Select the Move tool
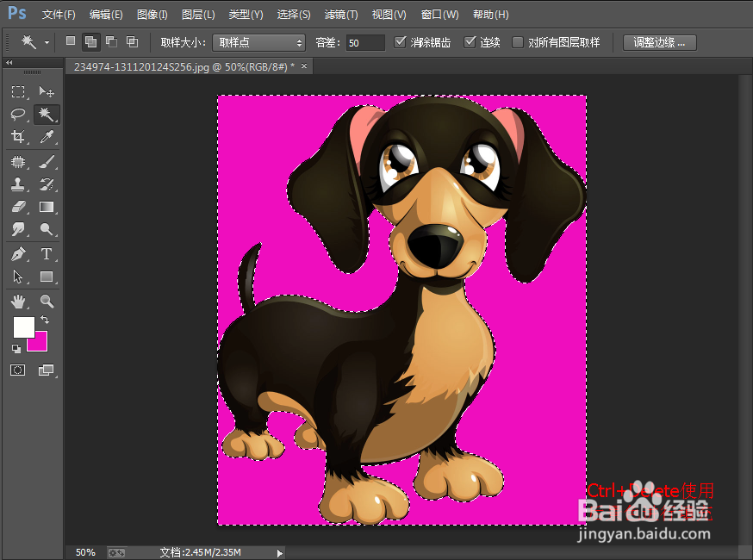The width and height of the screenshot is (753, 560). coord(47,91)
